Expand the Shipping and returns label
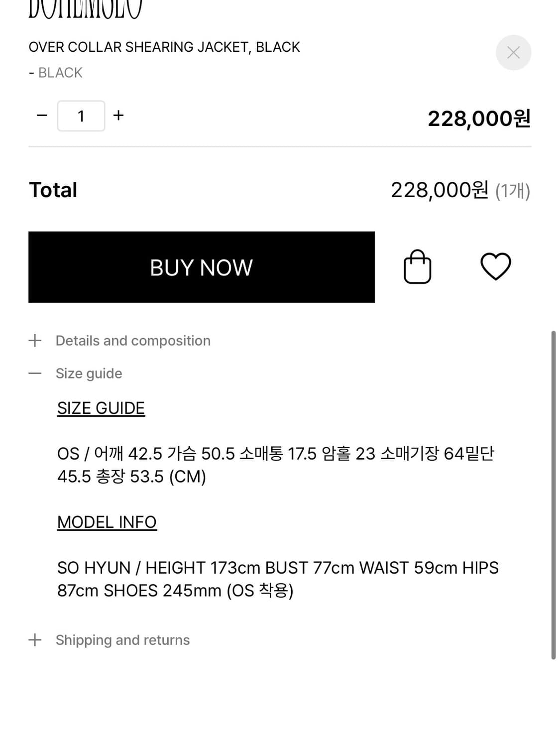This screenshot has width=560, height=747. click(x=122, y=640)
